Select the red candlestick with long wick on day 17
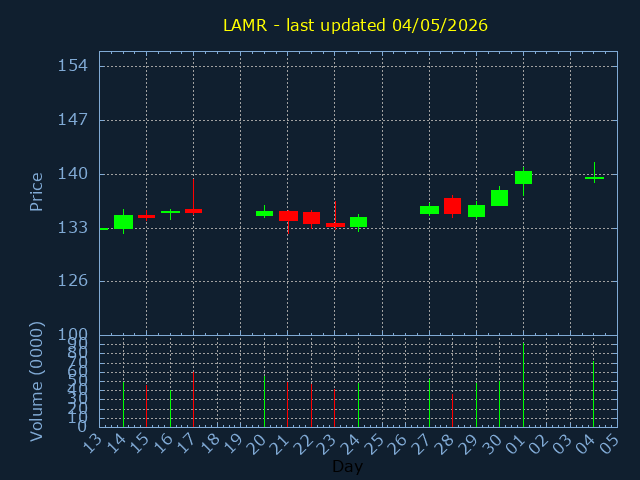 coord(193,211)
